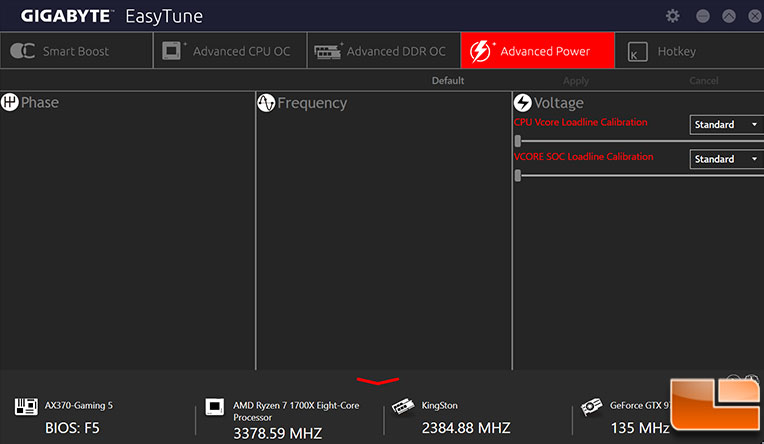Open CPU Vcore Loadline Calibration dropdown
764x444 pixels.
click(x=726, y=125)
